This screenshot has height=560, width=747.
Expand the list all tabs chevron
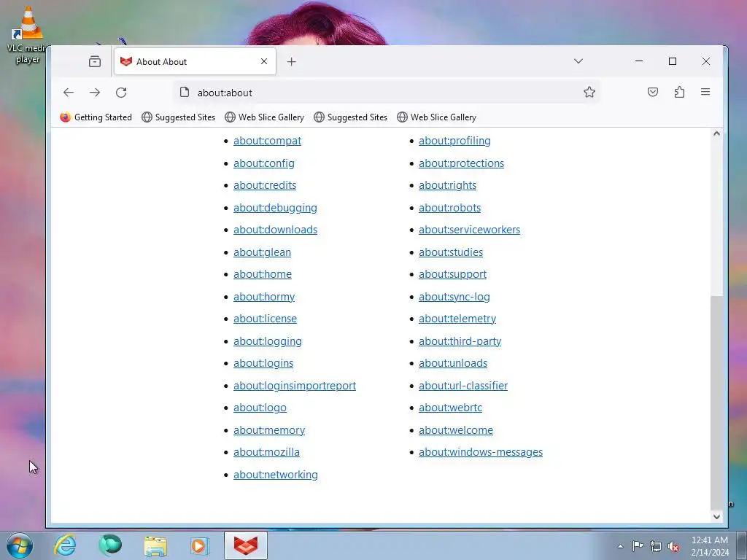tap(578, 61)
